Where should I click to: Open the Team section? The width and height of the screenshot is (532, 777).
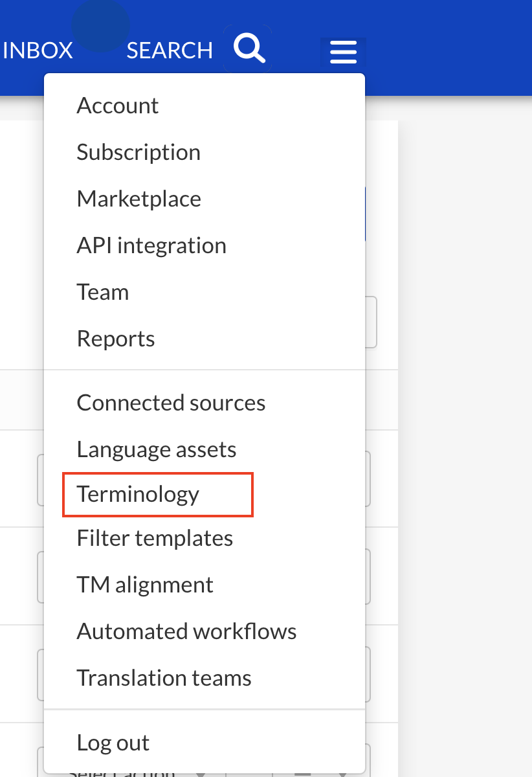click(x=102, y=291)
